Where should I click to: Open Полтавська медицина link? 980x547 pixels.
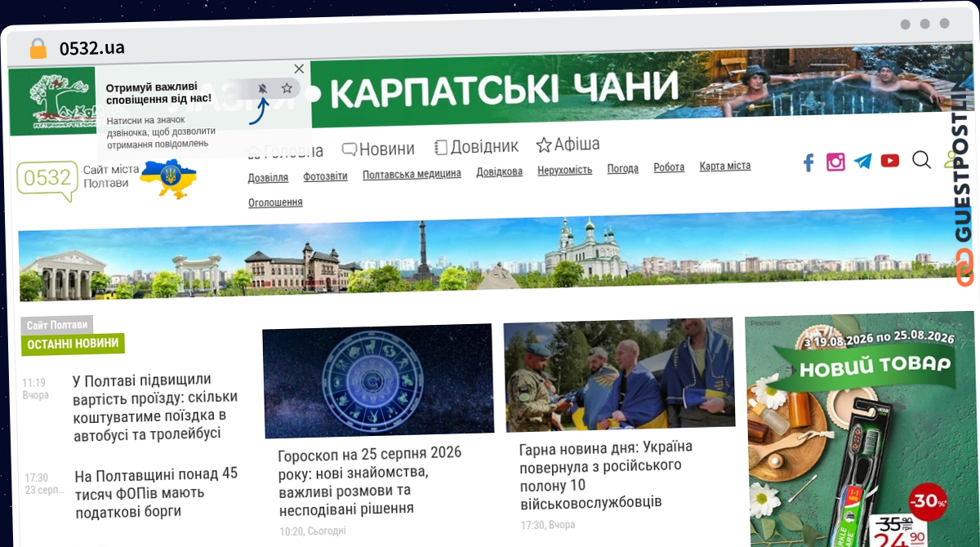(x=412, y=174)
